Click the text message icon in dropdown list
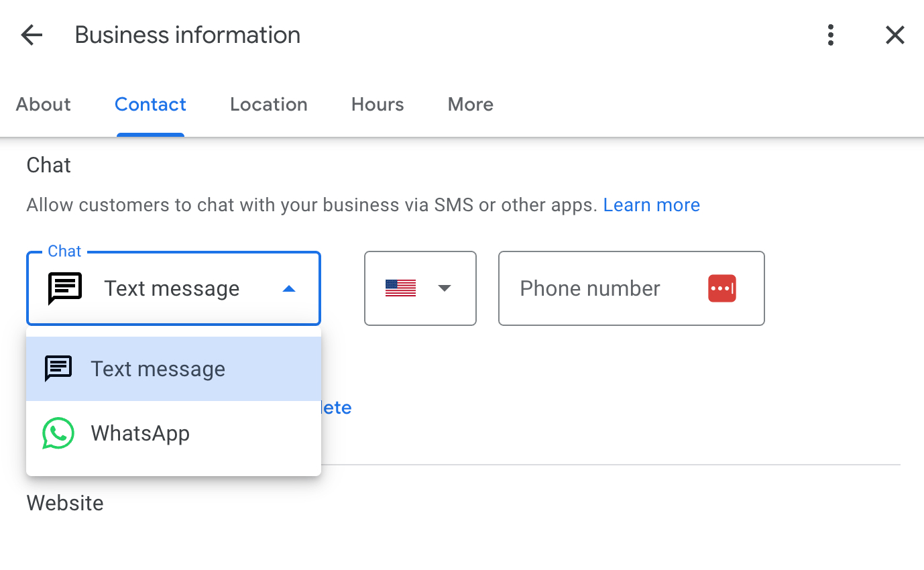The image size is (924, 570). click(x=58, y=368)
